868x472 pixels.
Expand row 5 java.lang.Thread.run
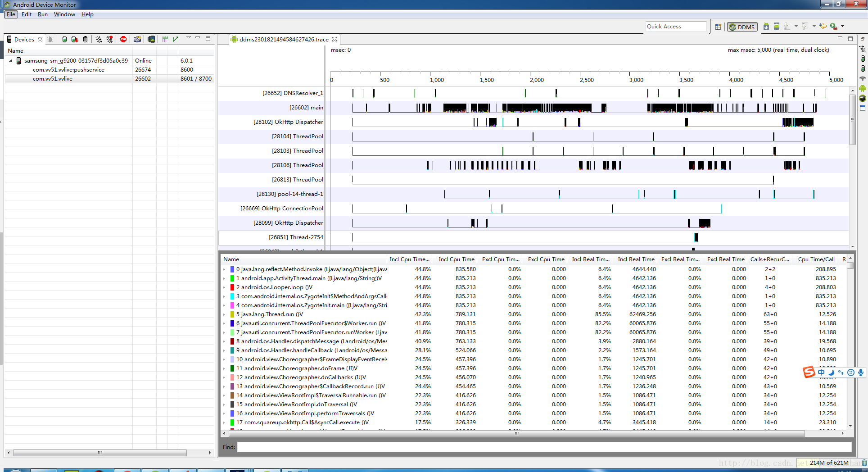click(x=224, y=314)
